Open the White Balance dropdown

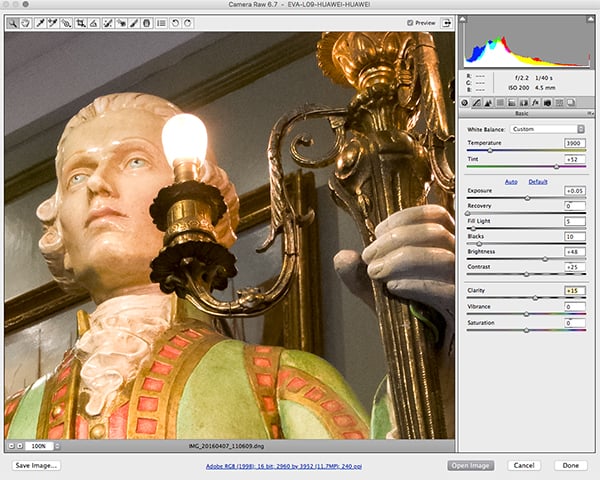(x=548, y=129)
